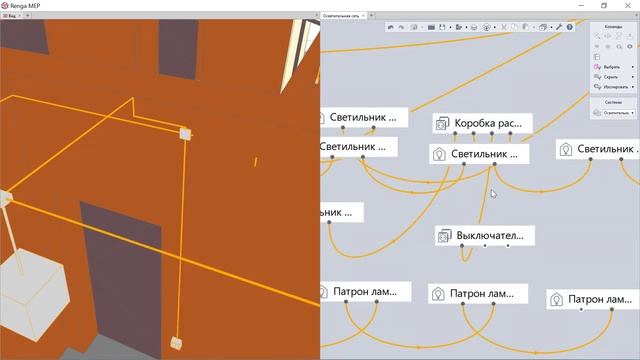Select leftmost Патрон лам... node
The width and height of the screenshot is (640, 360).
366,291
